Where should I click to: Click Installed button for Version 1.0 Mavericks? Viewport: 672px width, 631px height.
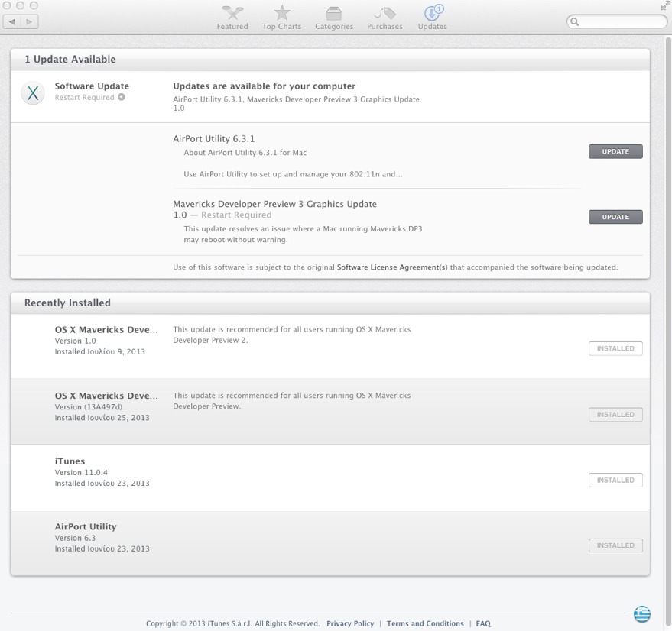(615, 348)
